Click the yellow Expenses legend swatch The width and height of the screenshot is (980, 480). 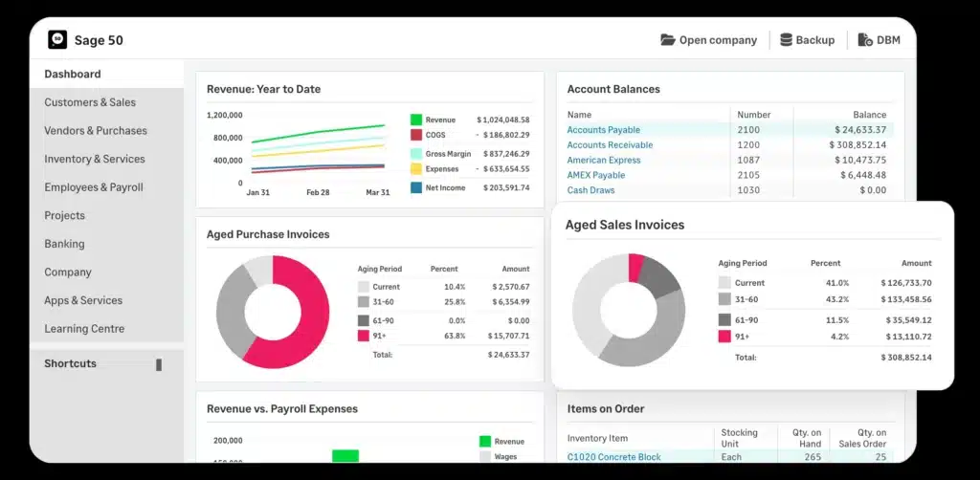pos(416,168)
